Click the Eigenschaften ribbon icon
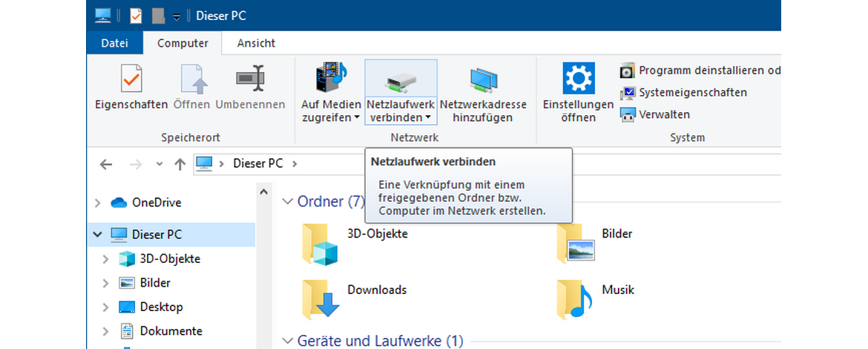Viewport: 868px width, 349px height. click(x=131, y=79)
